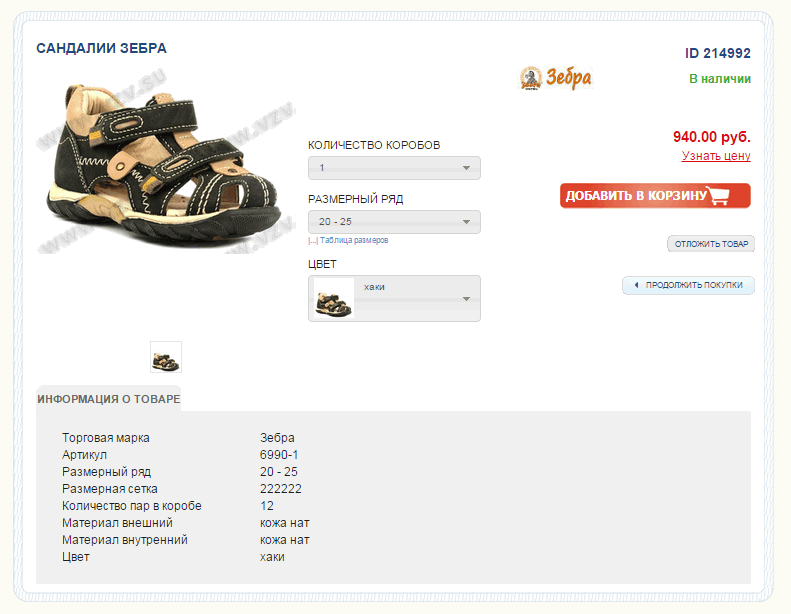Click the product ID 214992 text
Image resolution: width=791 pixels, height=614 pixels.
click(717, 54)
